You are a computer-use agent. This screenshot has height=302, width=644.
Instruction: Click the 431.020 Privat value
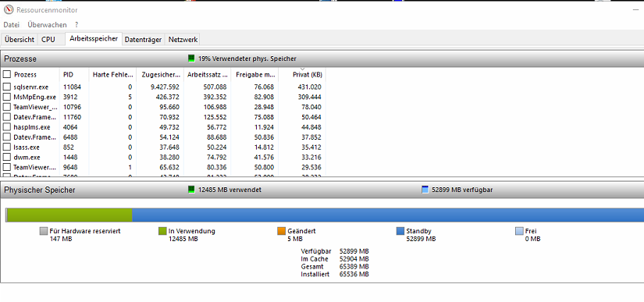tap(309, 87)
